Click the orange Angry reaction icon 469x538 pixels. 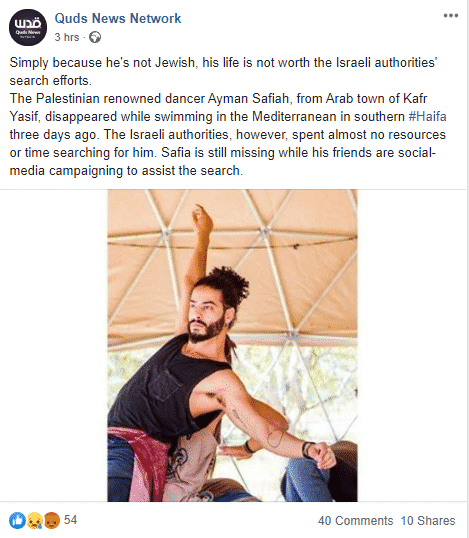click(52, 520)
